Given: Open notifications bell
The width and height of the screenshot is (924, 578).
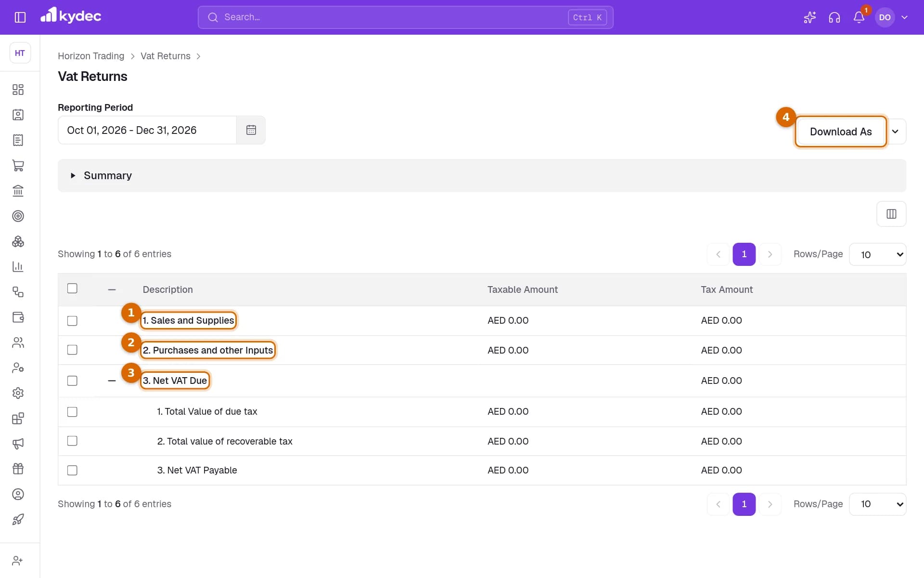Looking at the screenshot, I should (x=859, y=17).
